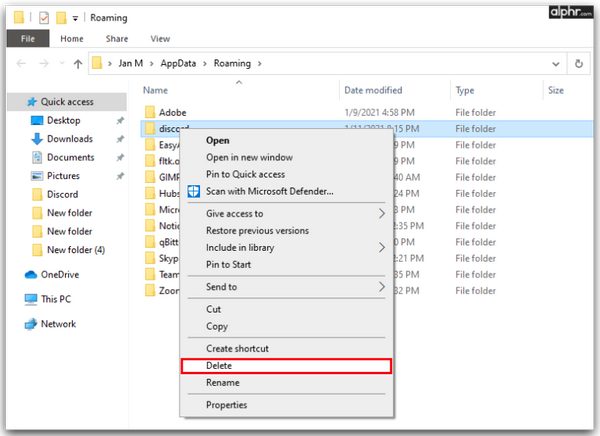Click the Refresh icon beside address bar
Image resolution: width=600 pixels, height=436 pixels.
click(x=579, y=64)
